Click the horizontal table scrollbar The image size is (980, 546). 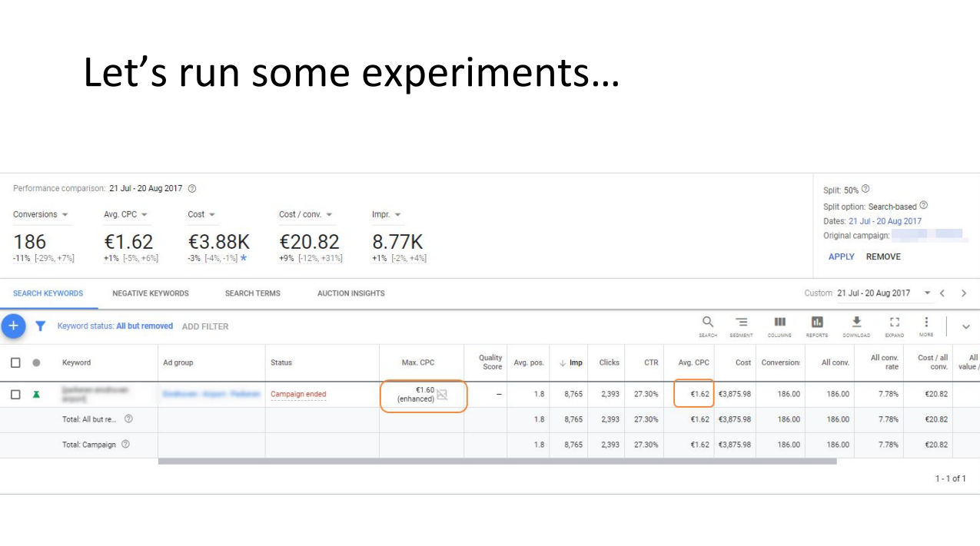pos(497,462)
